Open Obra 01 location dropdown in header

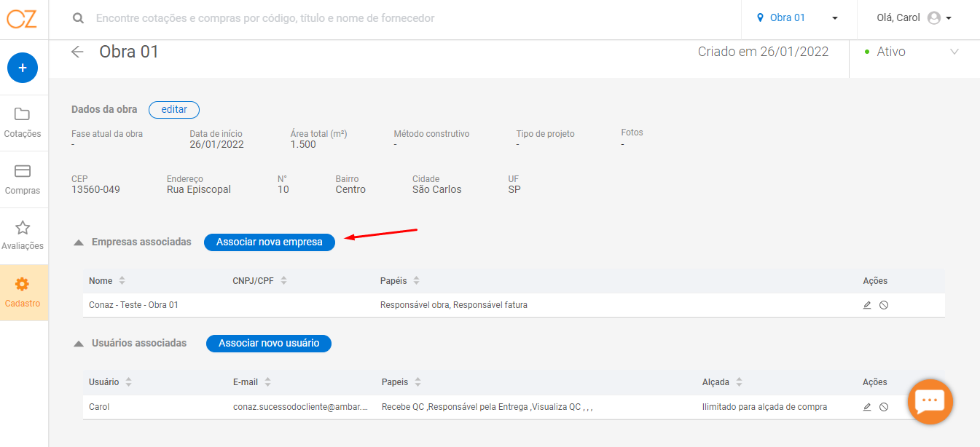click(799, 18)
